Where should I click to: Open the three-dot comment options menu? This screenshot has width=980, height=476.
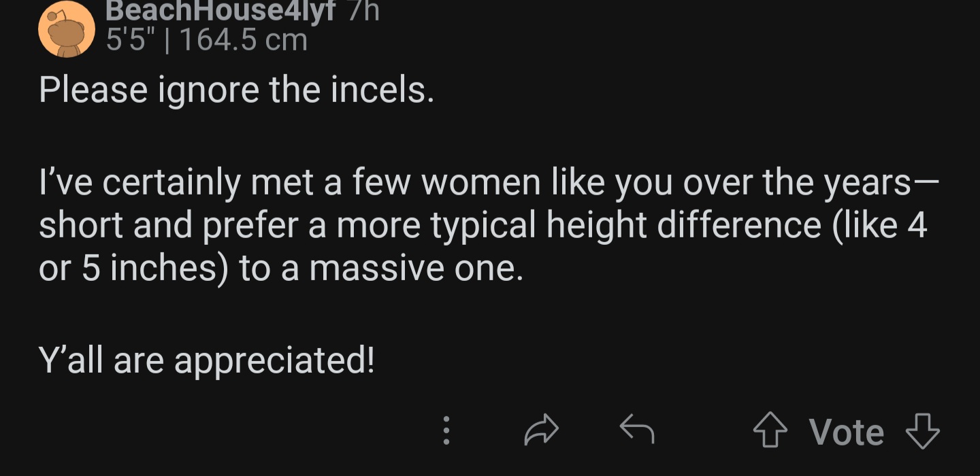446,431
